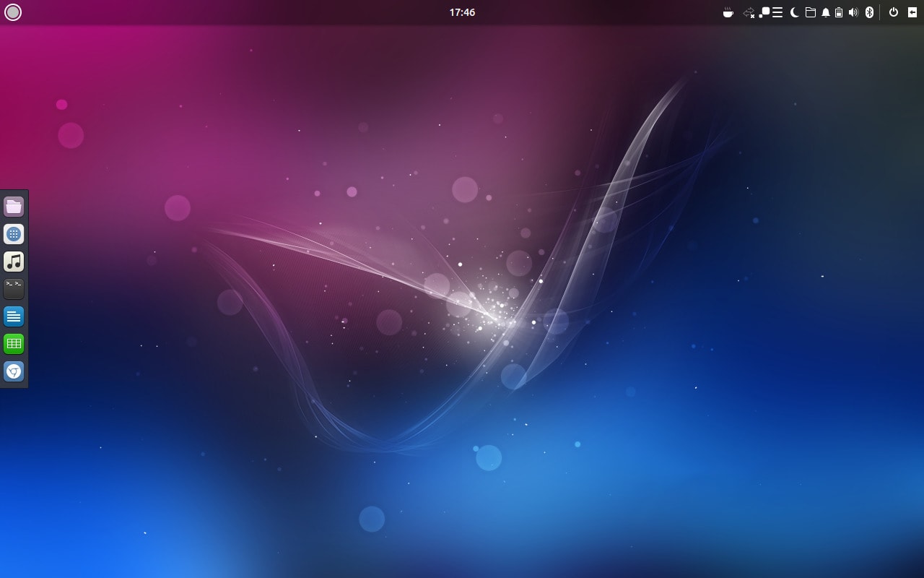Open notifications bell in panel
Viewport: 924px width, 578px height.
(826, 12)
